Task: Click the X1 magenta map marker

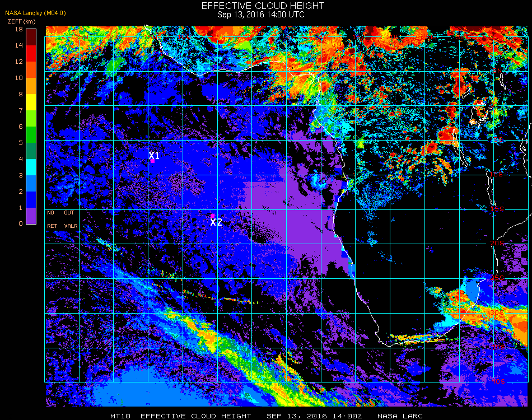Action: point(153,161)
